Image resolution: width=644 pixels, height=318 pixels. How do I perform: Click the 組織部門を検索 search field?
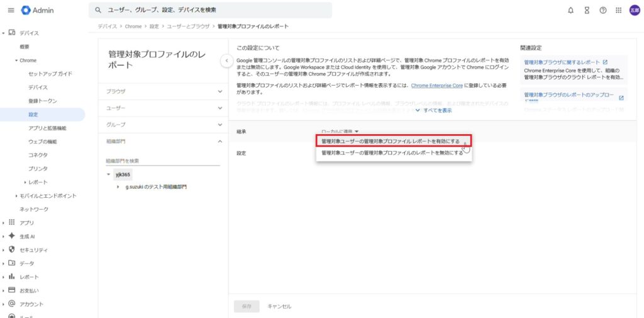click(x=162, y=161)
